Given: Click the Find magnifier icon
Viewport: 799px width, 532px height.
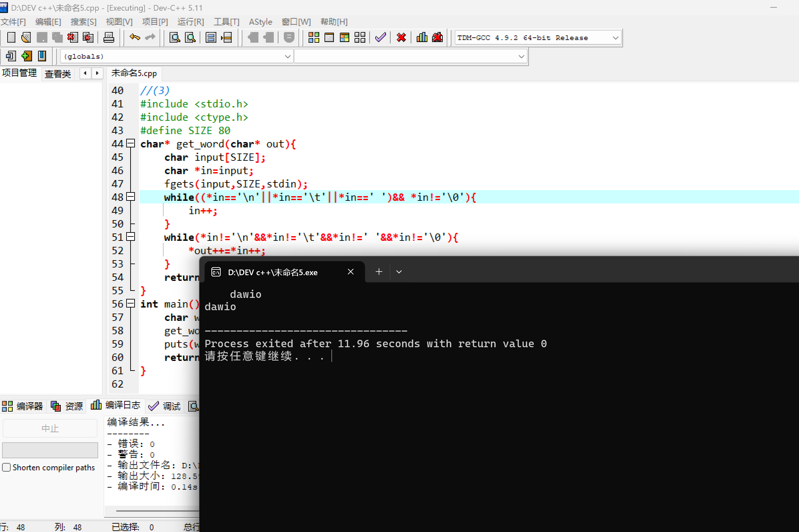Looking at the screenshot, I should click(175, 37).
